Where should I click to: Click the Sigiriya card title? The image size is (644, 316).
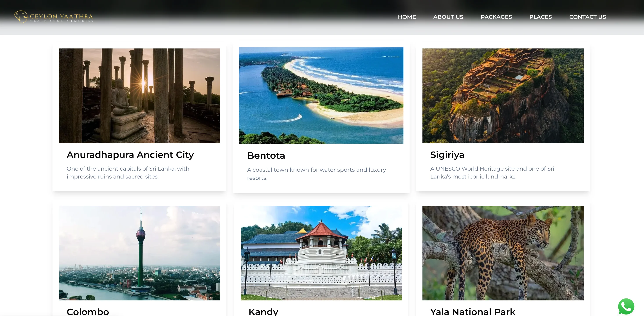[x=447, y=155]
